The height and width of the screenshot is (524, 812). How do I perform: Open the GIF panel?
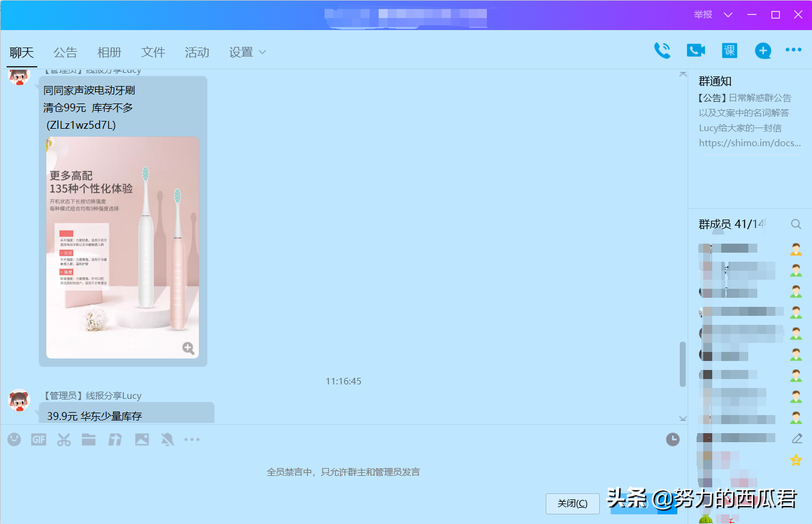tap(38, 439)
